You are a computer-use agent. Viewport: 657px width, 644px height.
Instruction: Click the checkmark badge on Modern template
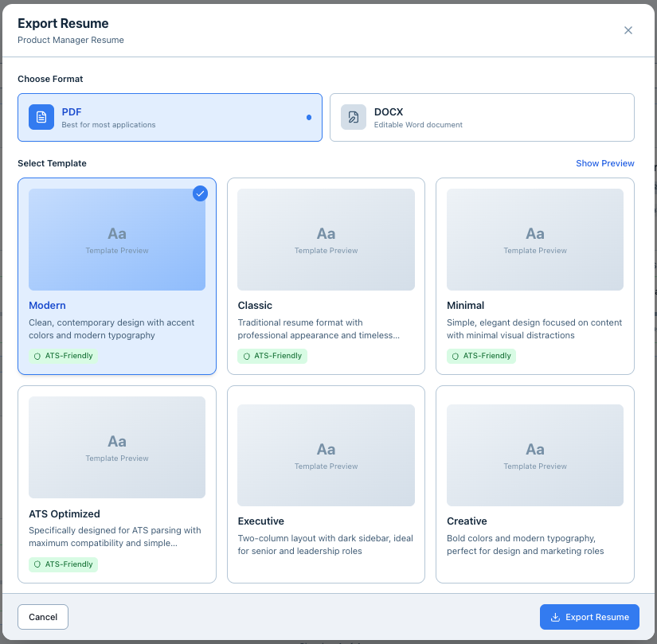[x=200, y=193]
